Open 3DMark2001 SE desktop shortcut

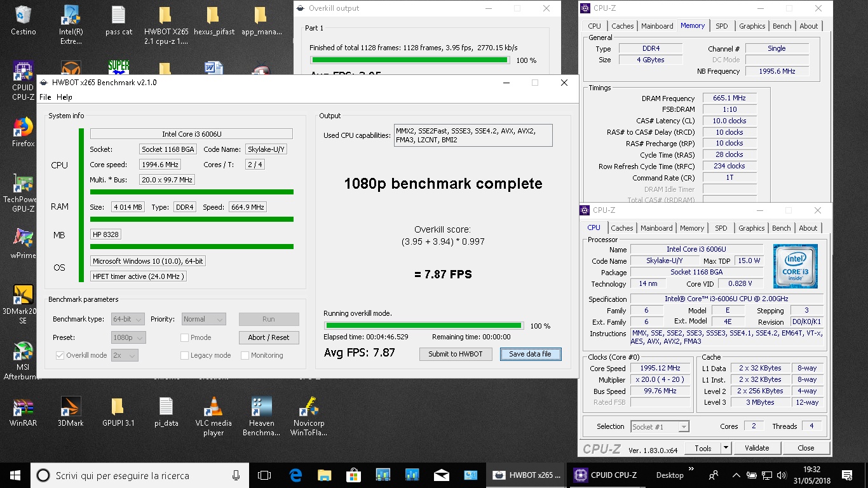24,304
